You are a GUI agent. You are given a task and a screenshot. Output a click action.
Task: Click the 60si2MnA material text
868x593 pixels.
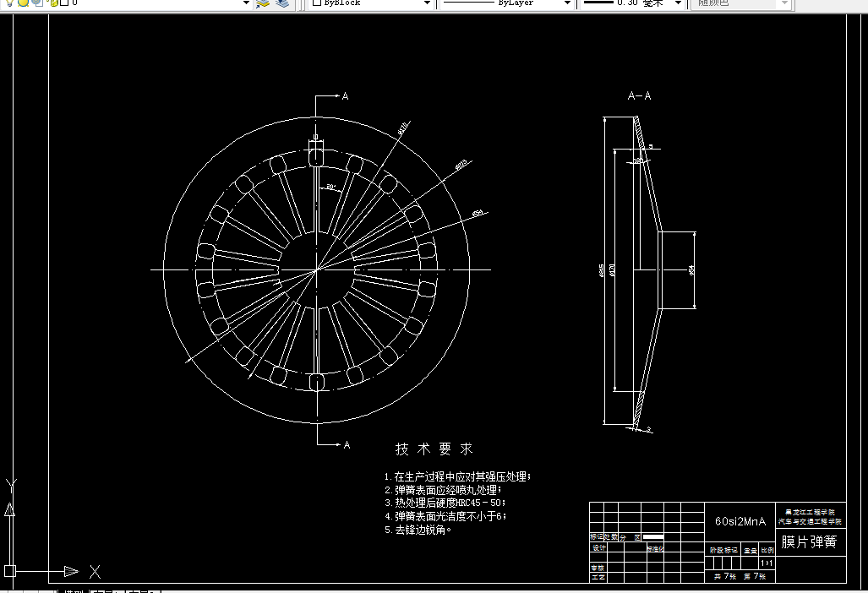pos(740,521)
